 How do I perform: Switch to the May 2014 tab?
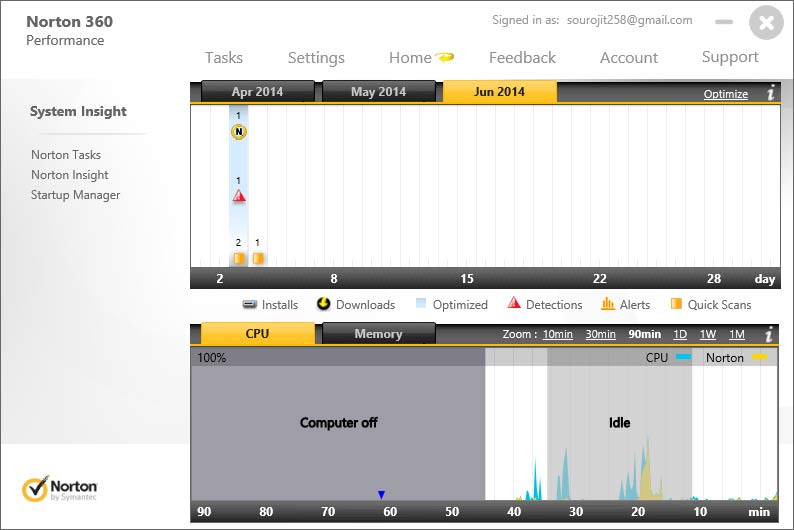click(378, 92)
